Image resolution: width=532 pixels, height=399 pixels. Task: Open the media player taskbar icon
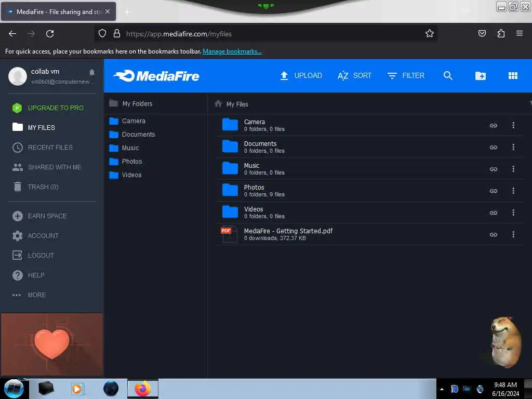77,389
